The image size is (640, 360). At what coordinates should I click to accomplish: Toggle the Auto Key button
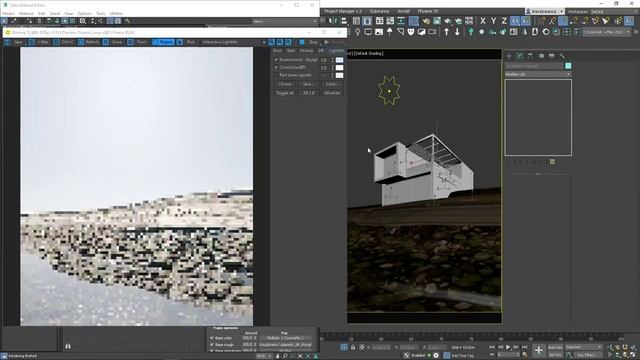click(555, 347)
